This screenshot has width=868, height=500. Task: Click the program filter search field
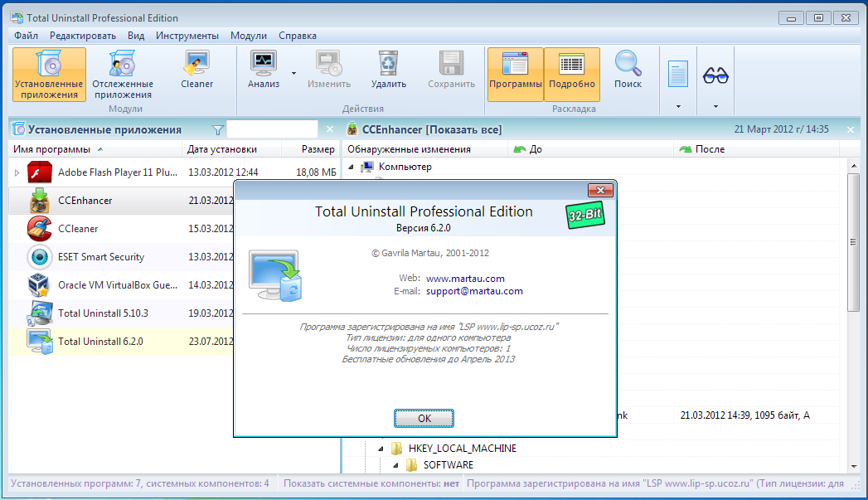tap(273, 129)
